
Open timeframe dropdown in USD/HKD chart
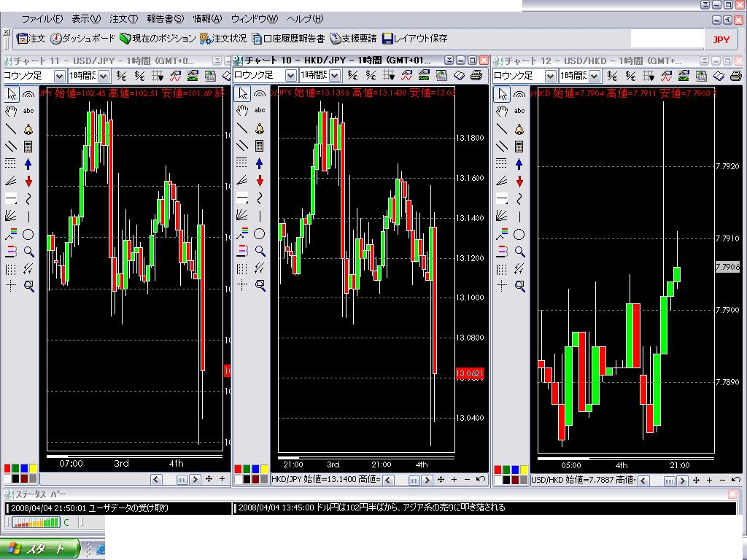595,76
